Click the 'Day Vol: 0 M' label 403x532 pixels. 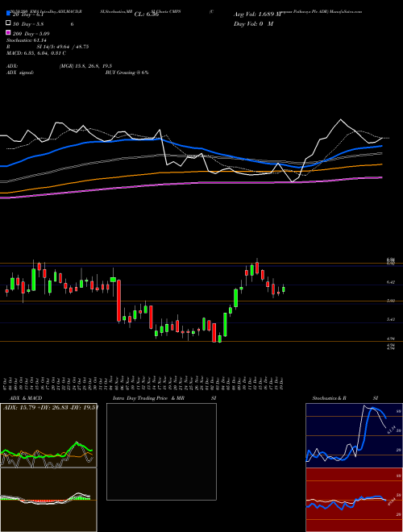click(253, 23)
